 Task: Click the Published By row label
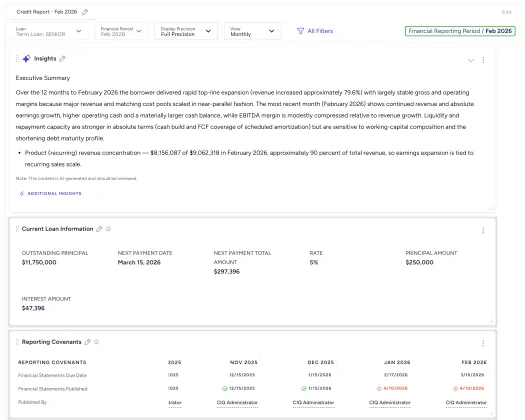[32, 402]
